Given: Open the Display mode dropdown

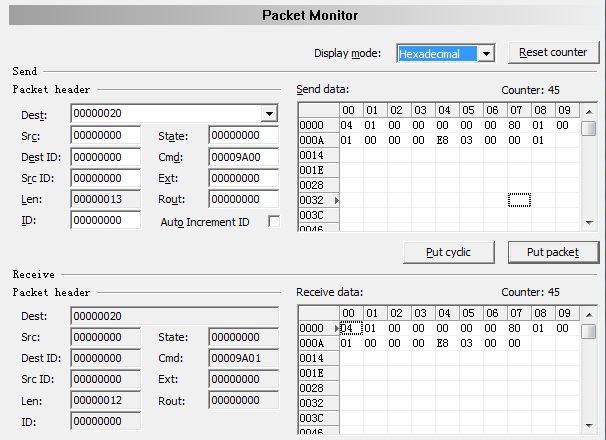Looking at the screenshot, I should tap(486, 53).
